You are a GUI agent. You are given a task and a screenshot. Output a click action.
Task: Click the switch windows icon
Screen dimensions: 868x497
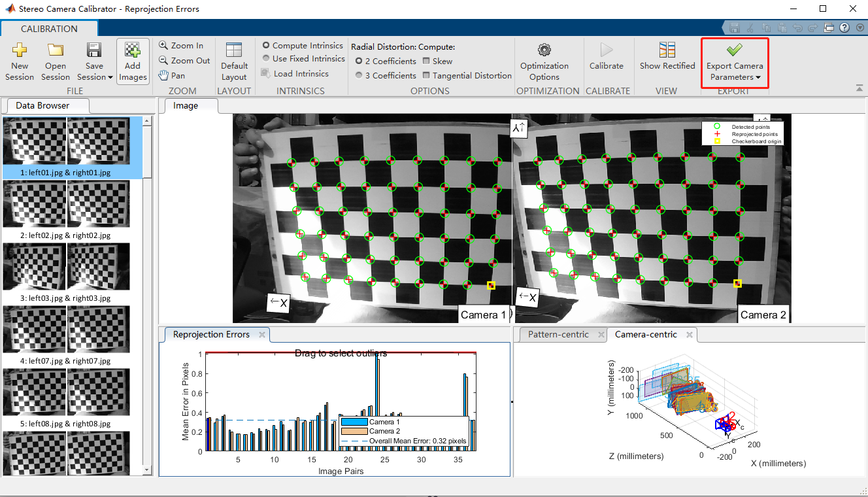click(x=829, y=28)
